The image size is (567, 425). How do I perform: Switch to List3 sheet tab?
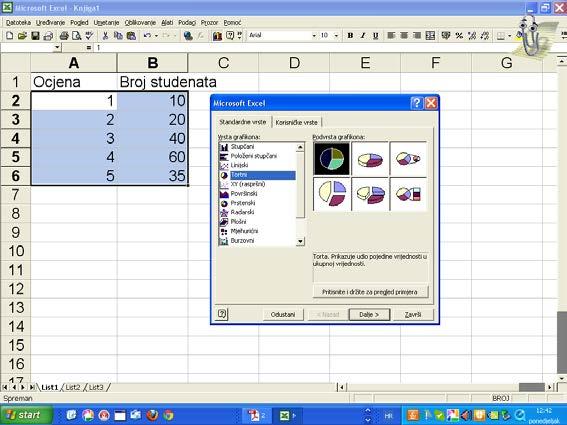(x=96, y=387)
